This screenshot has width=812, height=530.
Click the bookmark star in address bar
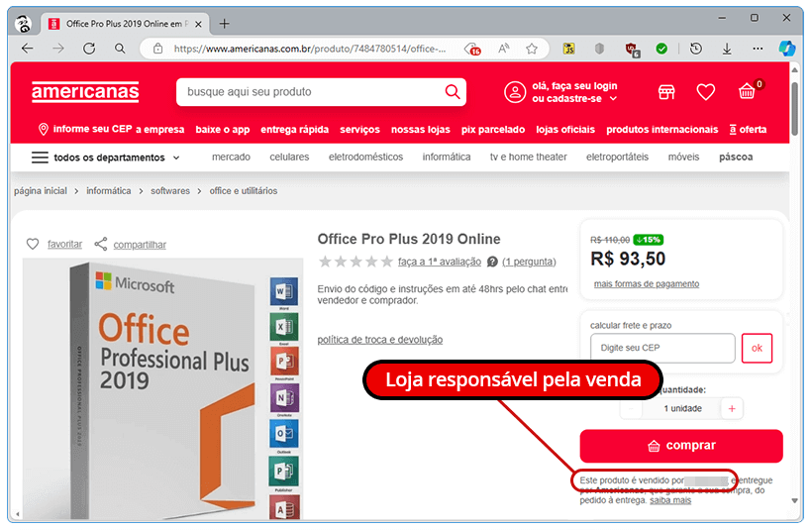click(x=532, y=49)
